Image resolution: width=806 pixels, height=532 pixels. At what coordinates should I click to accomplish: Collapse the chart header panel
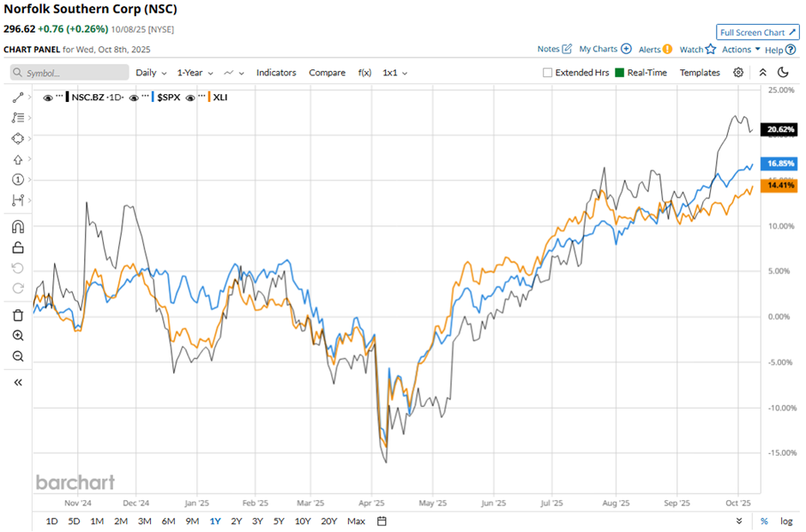click(763, 73)
